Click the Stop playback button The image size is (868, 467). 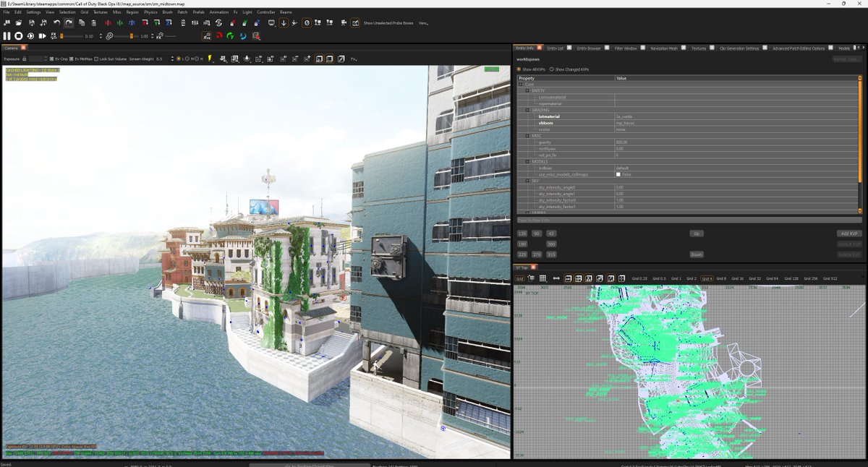(19, 35)
